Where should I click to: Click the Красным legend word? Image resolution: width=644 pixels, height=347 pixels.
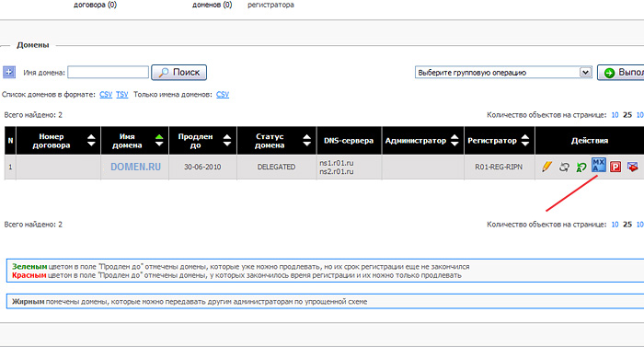pyautogui.click(x=29, y=275)
